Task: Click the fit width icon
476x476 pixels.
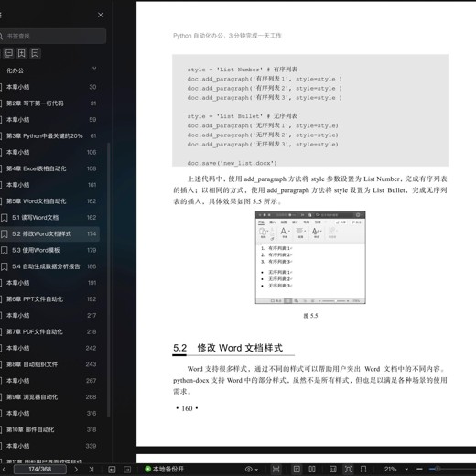Action: [276, 469]
